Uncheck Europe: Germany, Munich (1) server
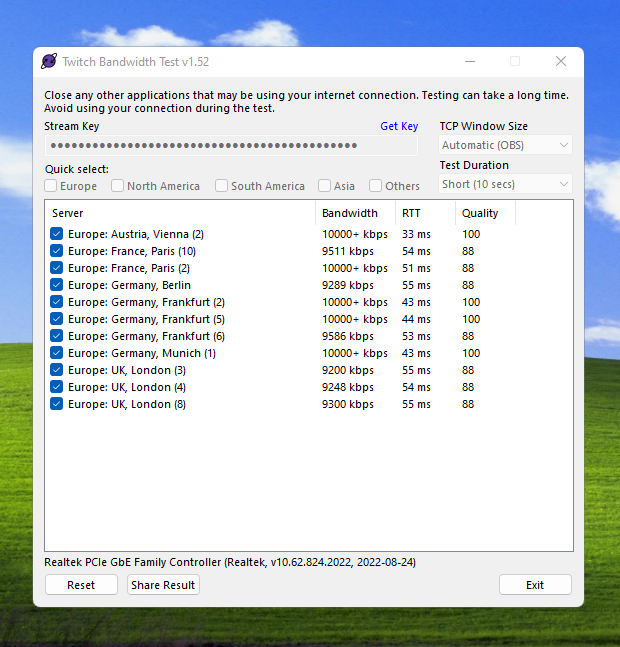Image resolution: width=620 pixels, height=647 pixels. 57,353
